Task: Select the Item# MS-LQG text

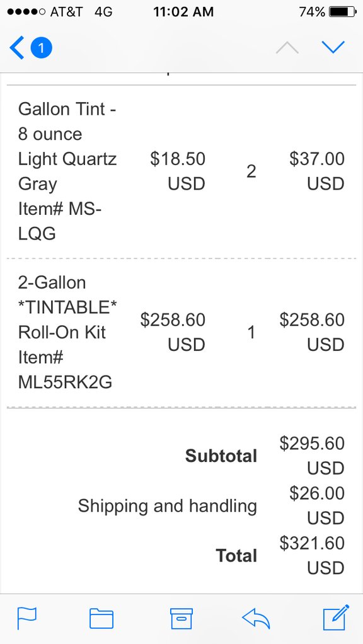Action: [x=60, y=221]
